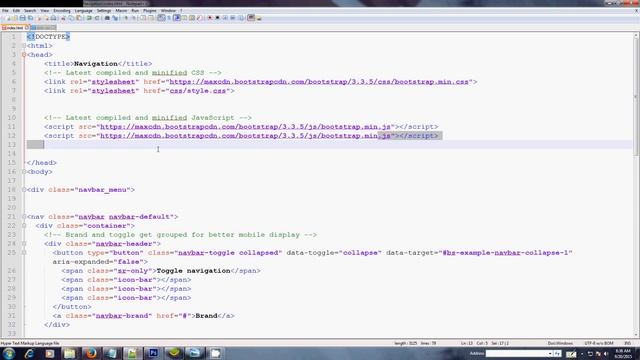Image resolution: width=640 pixels, height=360 pixels.
Task: Collapse the body fold marker on line 16
Action: point(24,172)
